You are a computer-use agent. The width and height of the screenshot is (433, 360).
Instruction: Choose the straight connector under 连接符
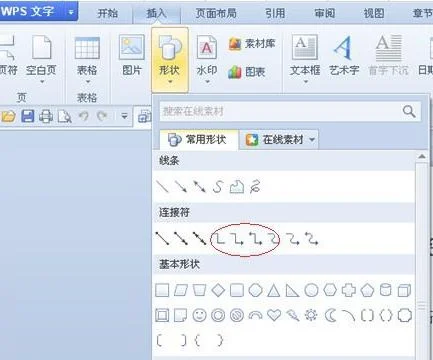(x=162, y=238)
